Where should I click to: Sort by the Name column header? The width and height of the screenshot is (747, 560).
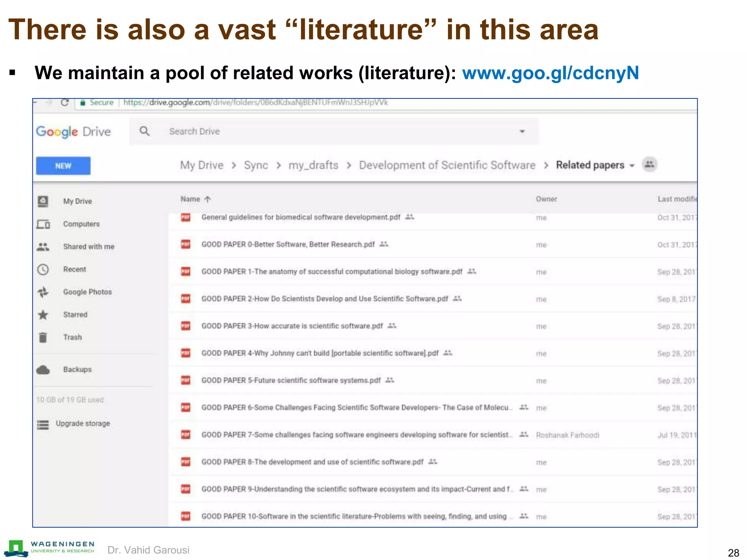click(190, 199)
